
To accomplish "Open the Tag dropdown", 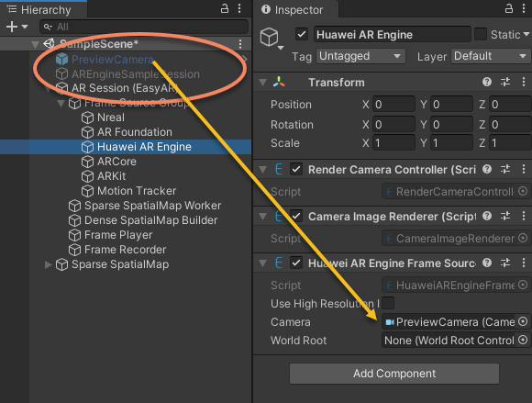I will click(x=360, y=56).
